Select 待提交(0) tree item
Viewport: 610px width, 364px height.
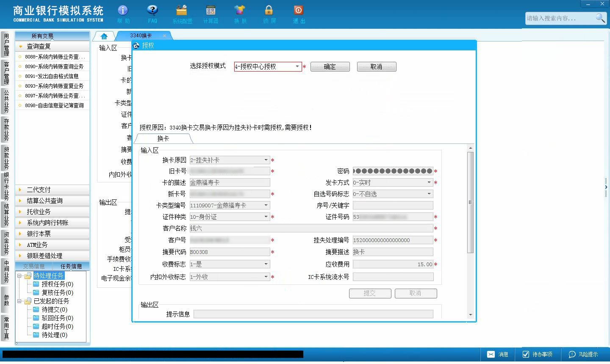coord(54,309)
